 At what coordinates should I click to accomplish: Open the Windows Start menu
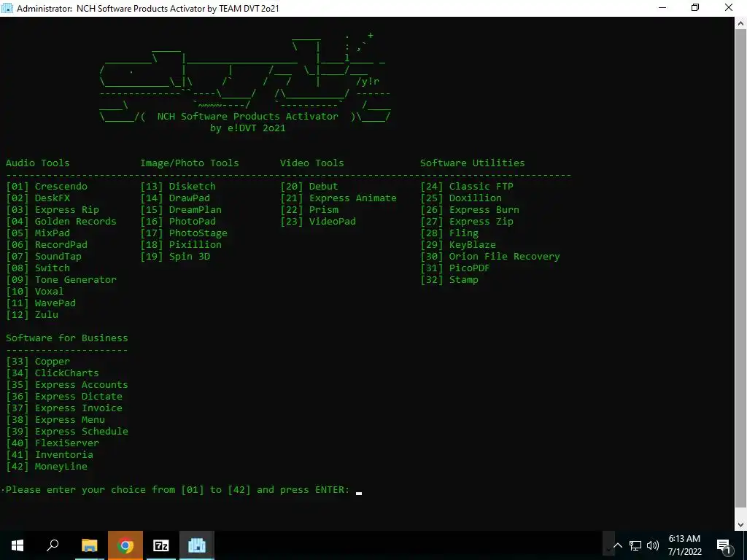click(x=18, y=545)
